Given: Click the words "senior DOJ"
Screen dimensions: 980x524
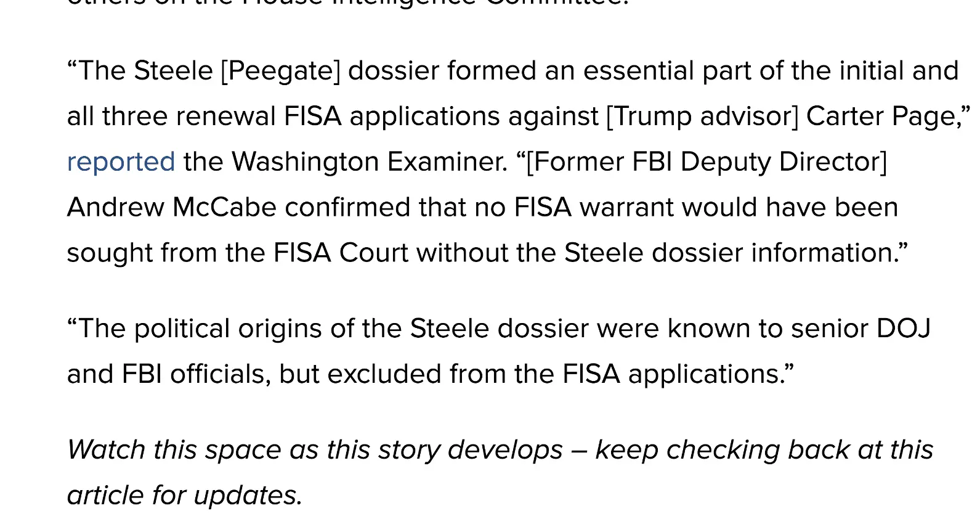Looking at the screenshot, I should click(861, 329).
